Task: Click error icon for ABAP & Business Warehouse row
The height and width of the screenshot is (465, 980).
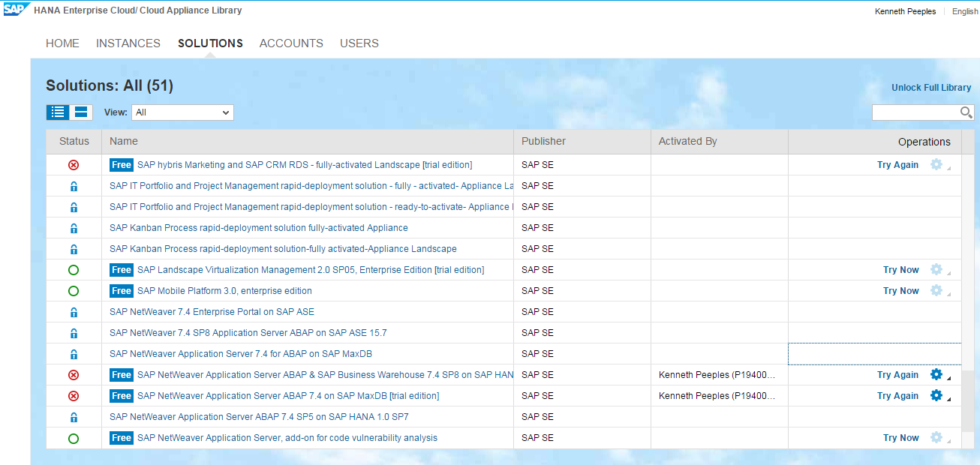Action: (x=74, y=375)
